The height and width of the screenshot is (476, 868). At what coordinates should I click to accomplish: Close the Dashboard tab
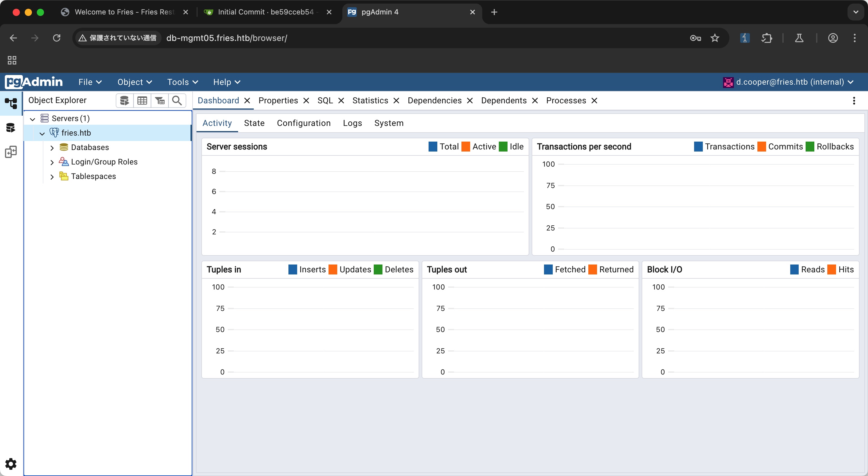coord(247,101)
